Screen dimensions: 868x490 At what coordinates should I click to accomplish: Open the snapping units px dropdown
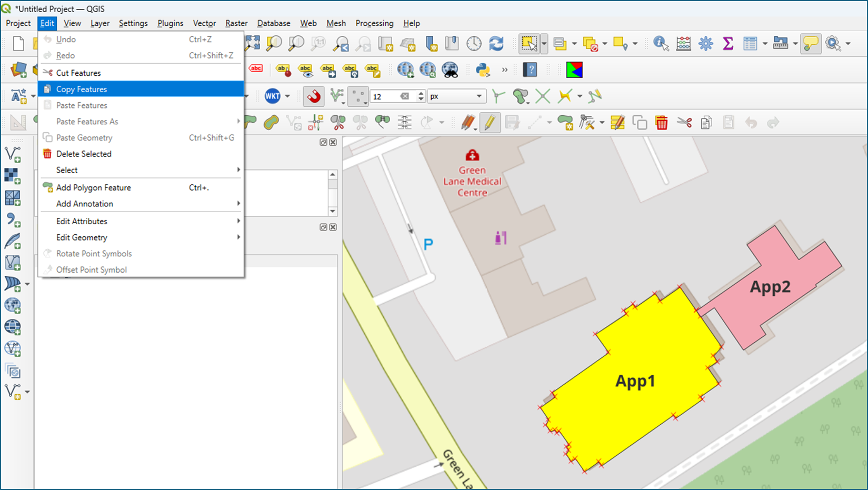click(456, 96)
